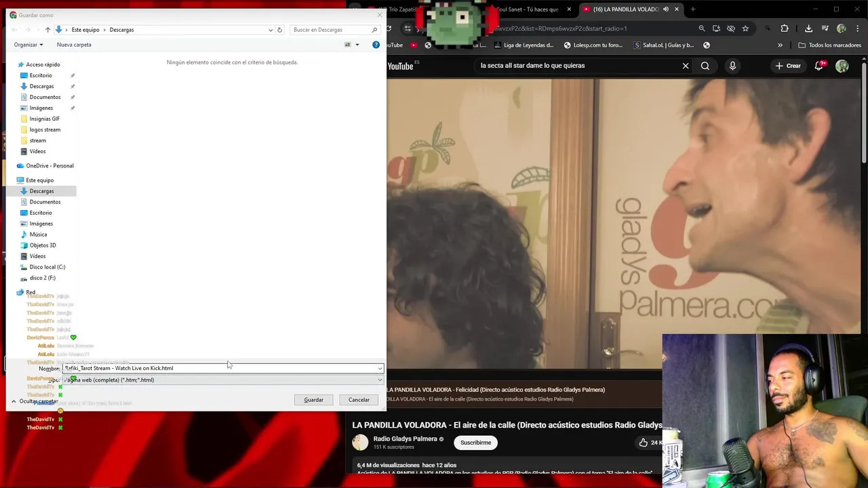Open Disco local (C:)
This screenshot has width=868, height=488.
47,267
